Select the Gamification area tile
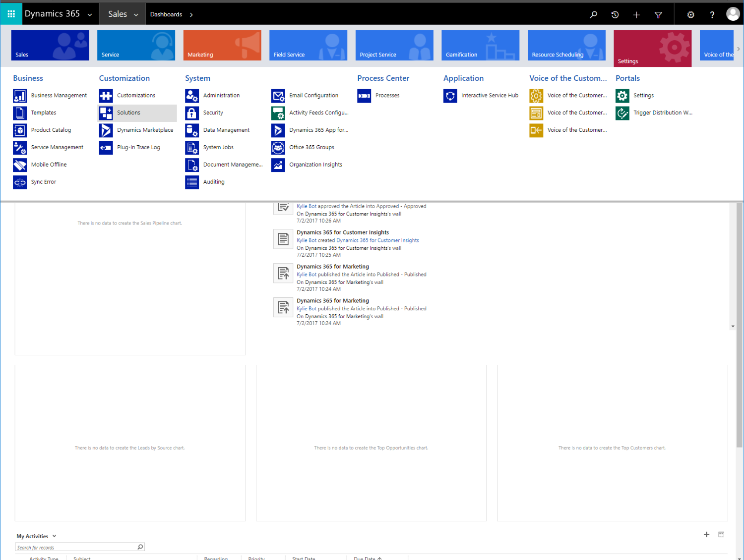The image size is (744, 560). point(481,45)
